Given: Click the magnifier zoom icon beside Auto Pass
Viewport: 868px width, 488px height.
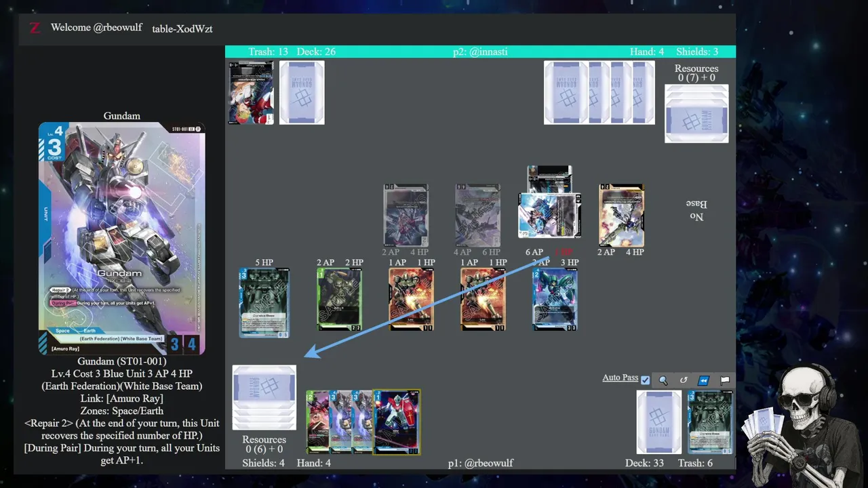Looking at the screenshot, I should pos(663,380).
